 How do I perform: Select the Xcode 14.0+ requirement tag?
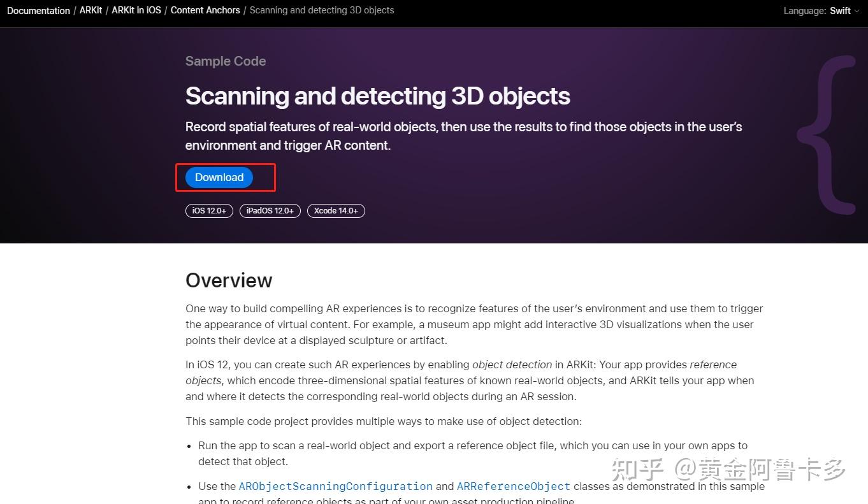336,210
